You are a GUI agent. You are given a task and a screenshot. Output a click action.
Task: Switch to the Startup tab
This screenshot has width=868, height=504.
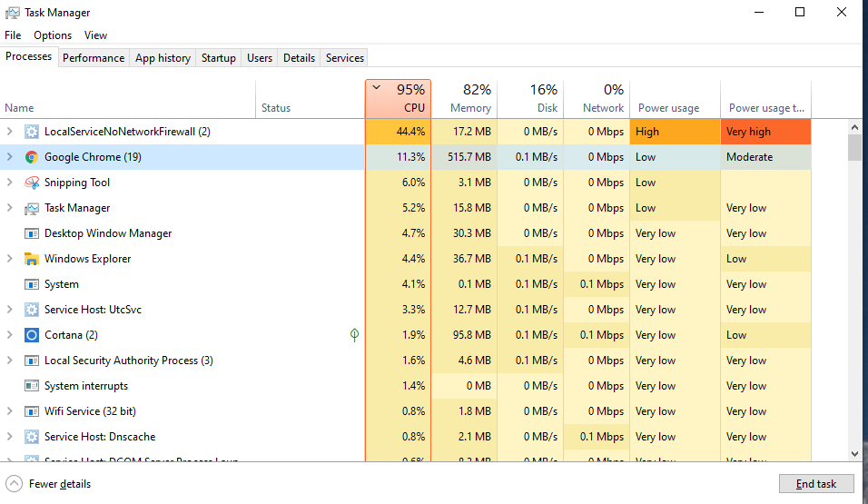(218, 58)
